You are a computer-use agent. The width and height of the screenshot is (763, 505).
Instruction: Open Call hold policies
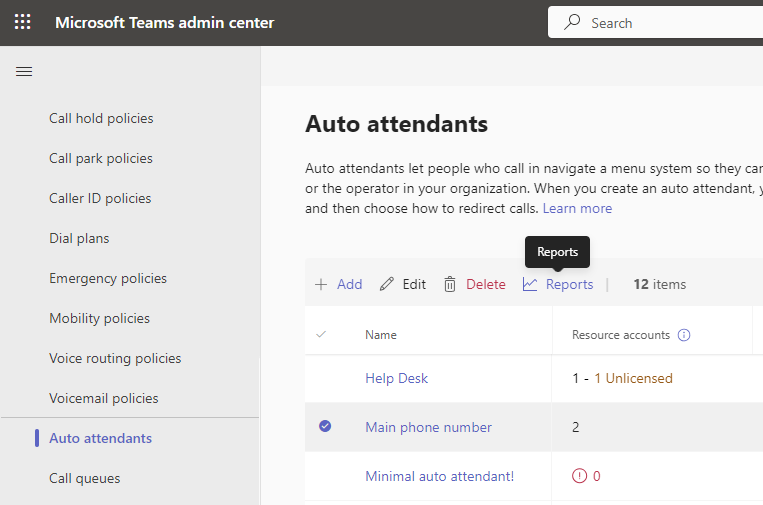(x=101, y=118)
